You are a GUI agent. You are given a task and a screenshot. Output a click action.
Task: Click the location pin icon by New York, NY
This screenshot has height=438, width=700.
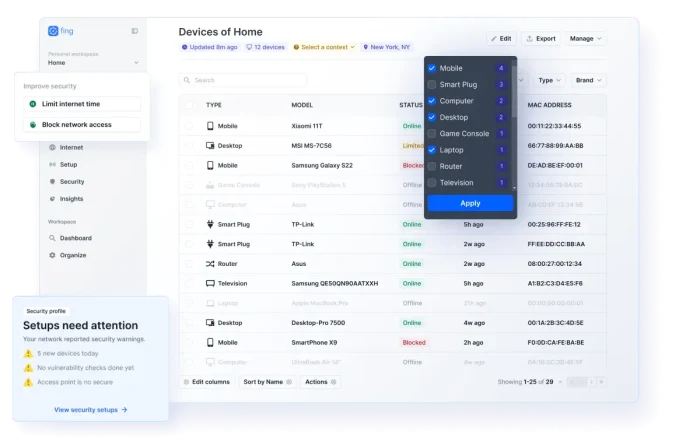(366, 47)
